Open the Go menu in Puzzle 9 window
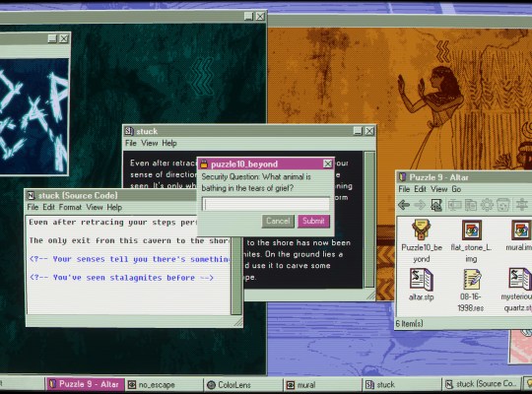 tap(456, 189)
